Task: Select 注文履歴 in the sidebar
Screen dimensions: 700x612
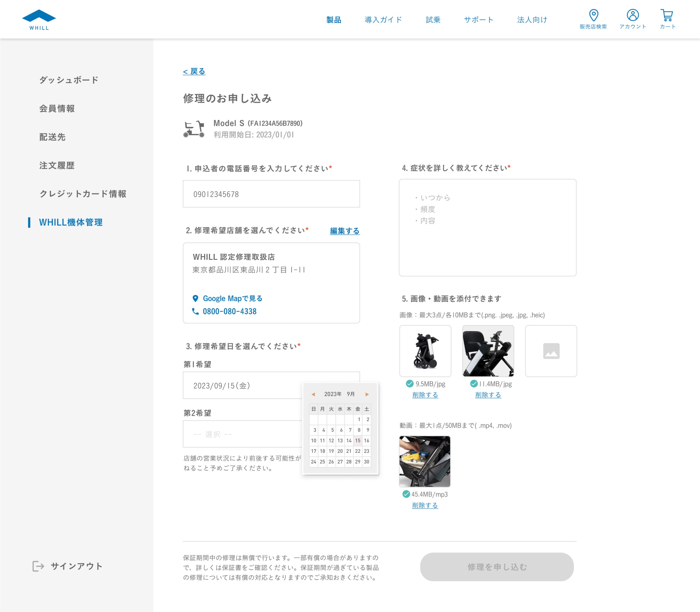Action: (57, 166)
